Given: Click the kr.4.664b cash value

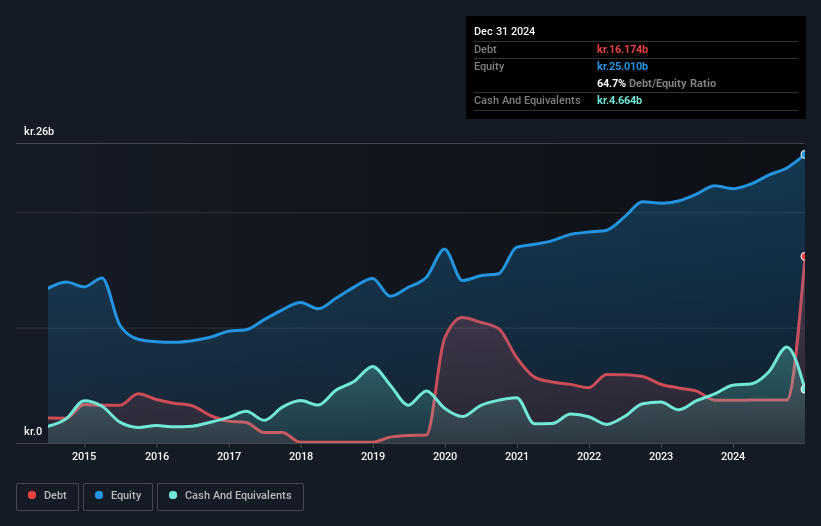Looking at the screenshot, I should 619,100.
